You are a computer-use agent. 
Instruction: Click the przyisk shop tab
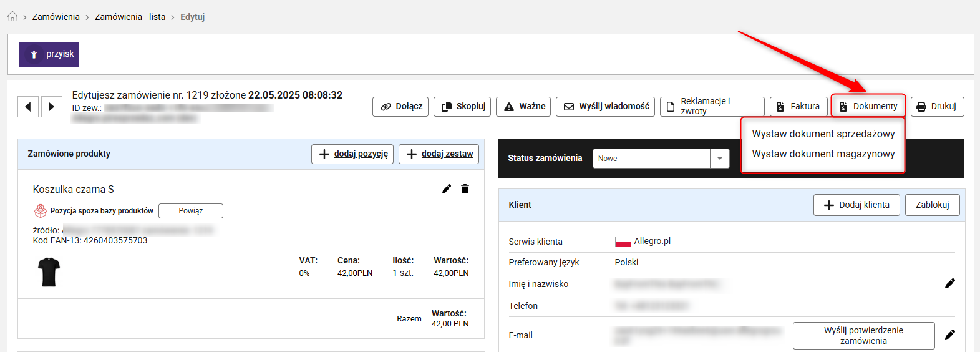[x=49, y=54]
